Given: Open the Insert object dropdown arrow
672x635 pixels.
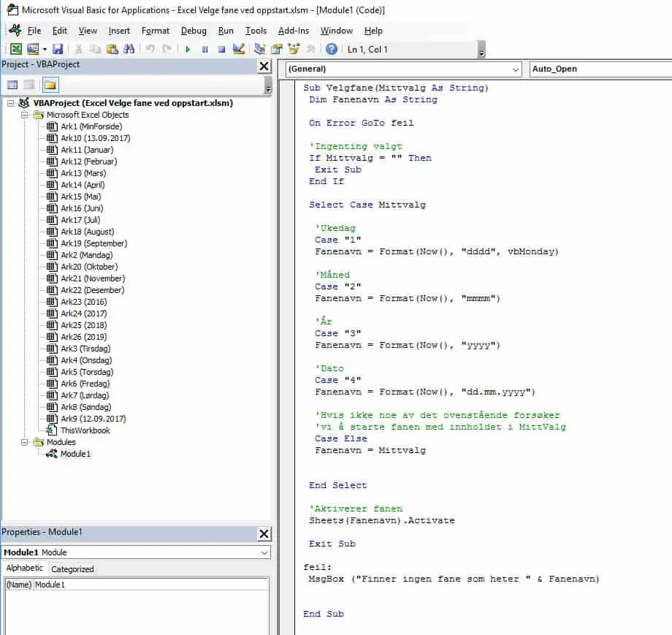Looking at the screenshot, I should pyautogui.click(x=45, y=49).
